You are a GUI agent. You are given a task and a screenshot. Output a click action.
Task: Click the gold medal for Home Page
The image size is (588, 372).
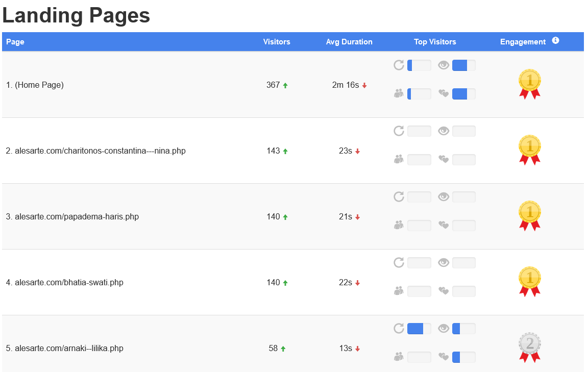(x=529, y=84)
